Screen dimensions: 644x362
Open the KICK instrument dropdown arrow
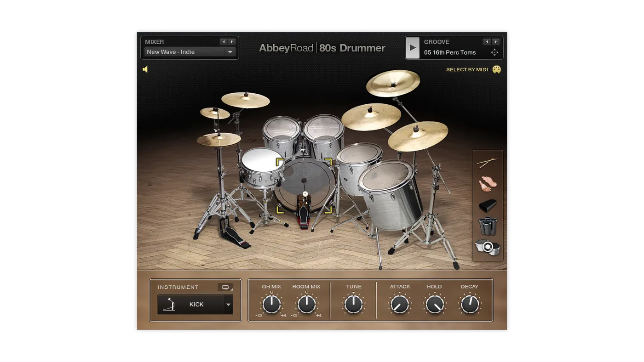point(228,305)
